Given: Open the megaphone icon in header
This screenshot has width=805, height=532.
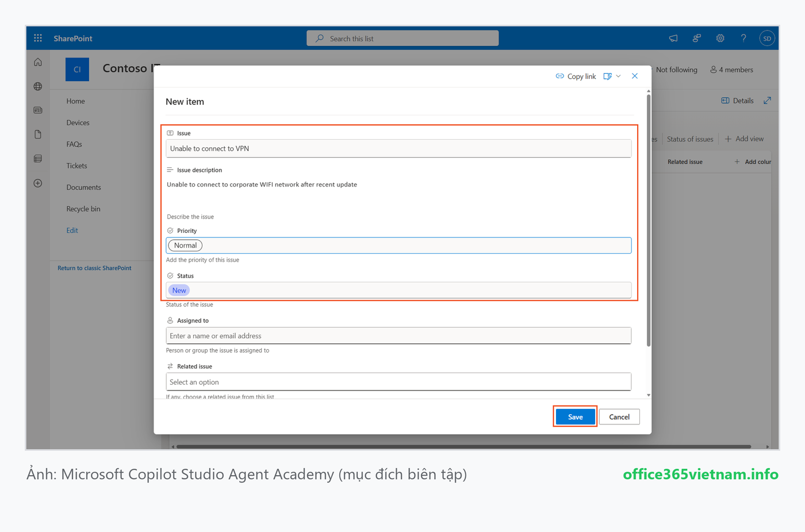Looking at the screenshot, I should (x=673, y=38).
